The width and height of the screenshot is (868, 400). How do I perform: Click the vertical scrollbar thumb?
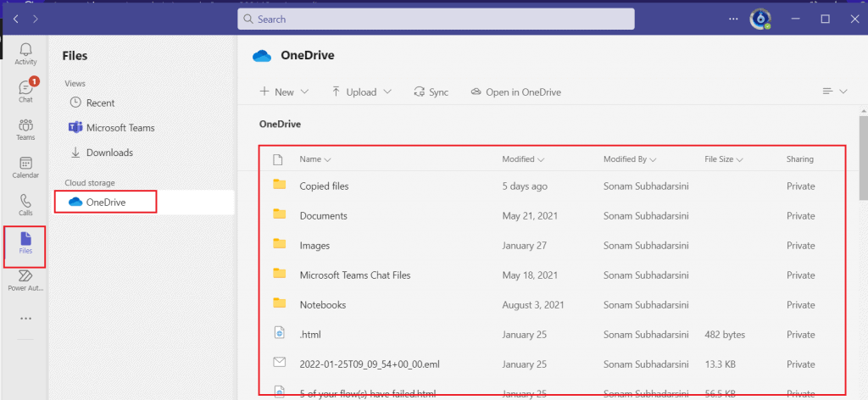tap(863, 158)
